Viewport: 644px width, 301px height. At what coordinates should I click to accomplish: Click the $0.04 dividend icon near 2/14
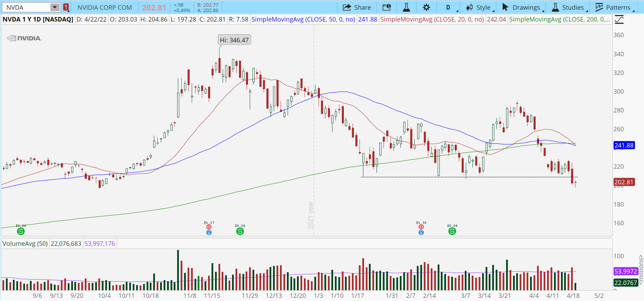452,231
